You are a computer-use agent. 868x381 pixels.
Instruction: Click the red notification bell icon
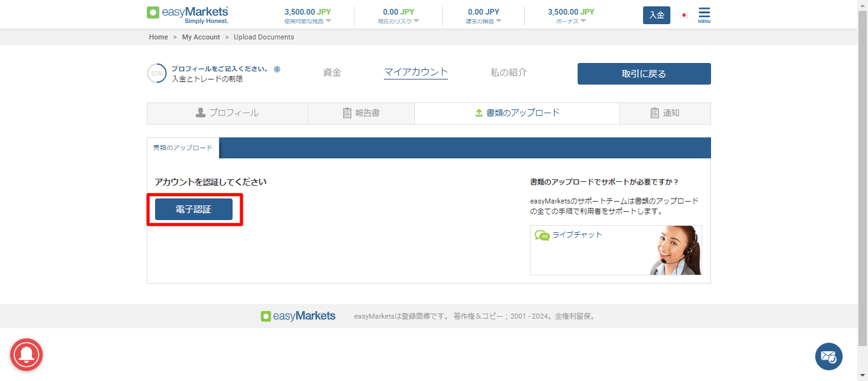(x=26, y=355)
